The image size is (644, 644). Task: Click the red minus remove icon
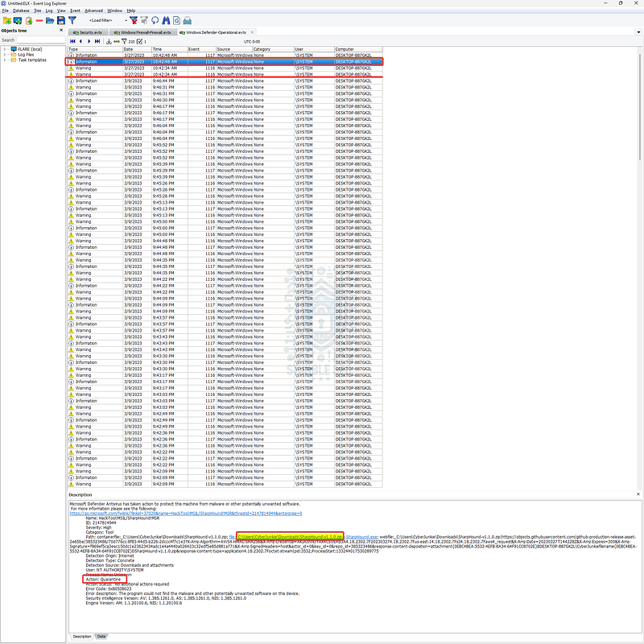(39, 21)
